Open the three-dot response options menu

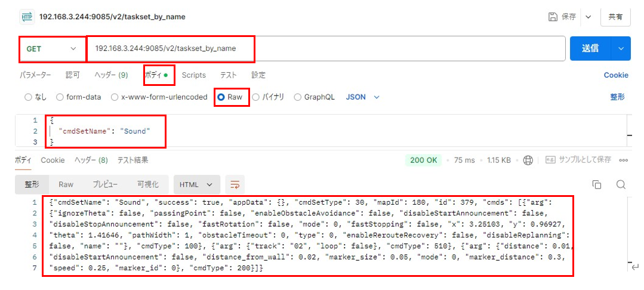click(x=624, y=160)
